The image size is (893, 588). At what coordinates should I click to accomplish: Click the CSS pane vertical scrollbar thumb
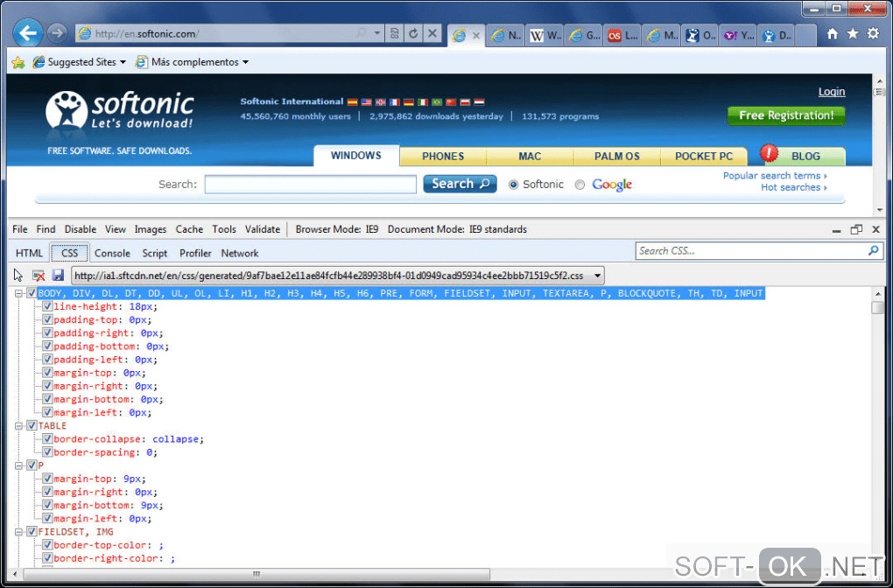click(877, 307)
